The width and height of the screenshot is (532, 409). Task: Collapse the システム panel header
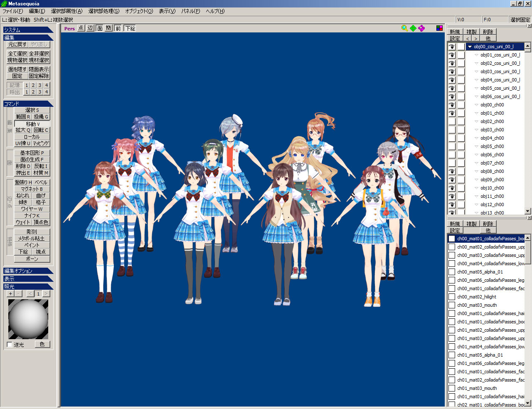point(28,30)
